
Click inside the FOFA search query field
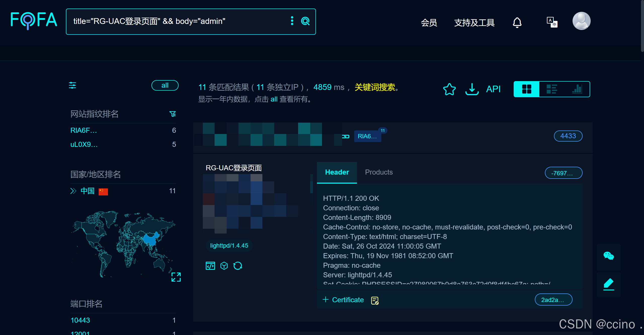coord(176,21)
